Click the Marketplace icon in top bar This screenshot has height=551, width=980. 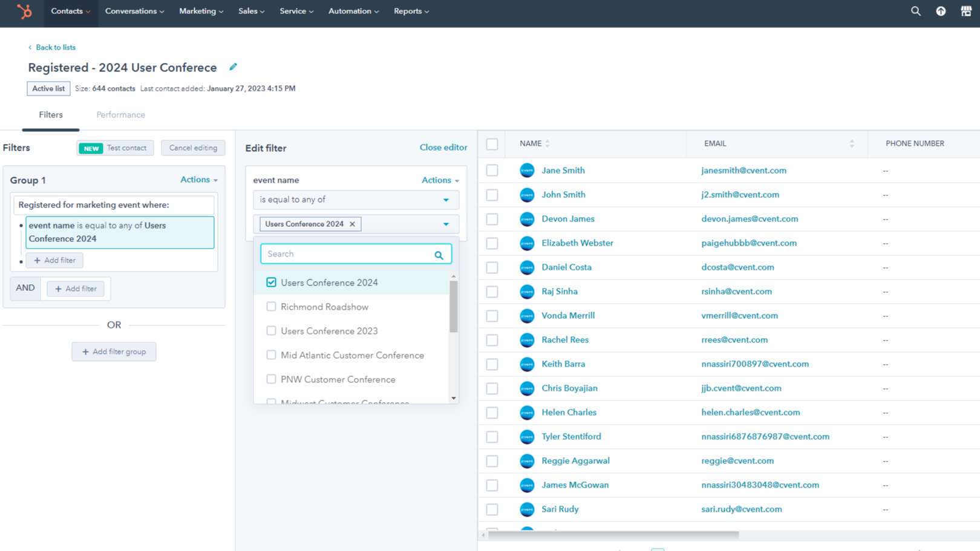[966, 11]
